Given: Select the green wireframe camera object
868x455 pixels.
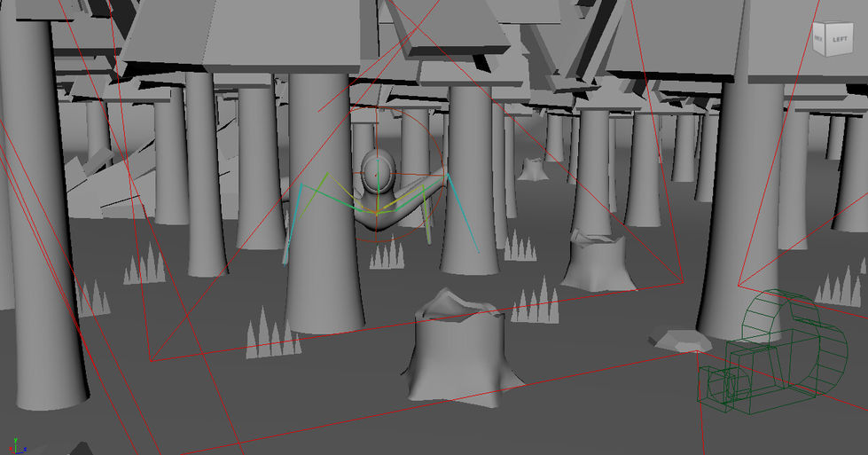Looking at the screenshot, I should click(771, 353).
